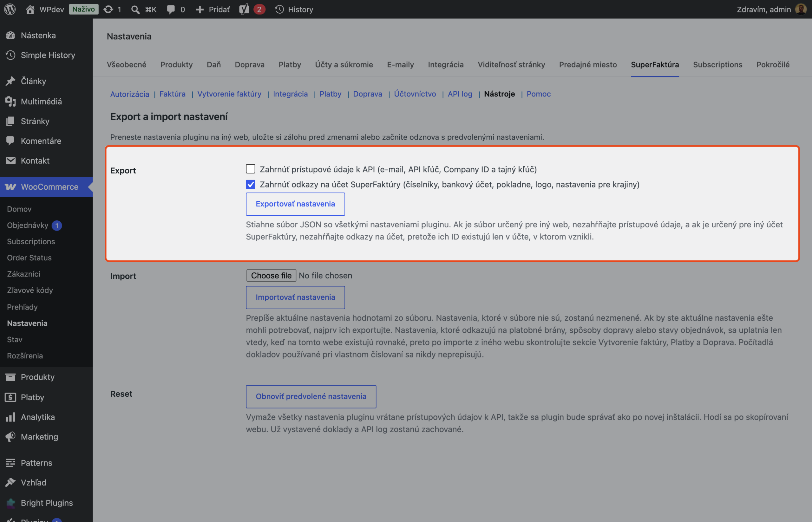Open the WordPress logo menu
Screen dimensions: 812x522
tap(10, 9)
